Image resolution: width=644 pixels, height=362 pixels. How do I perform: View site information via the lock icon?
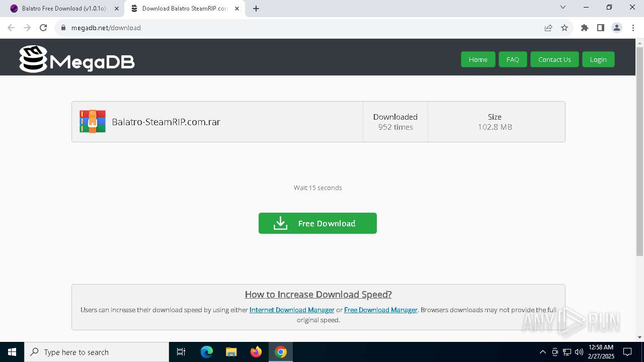point(63,28)
